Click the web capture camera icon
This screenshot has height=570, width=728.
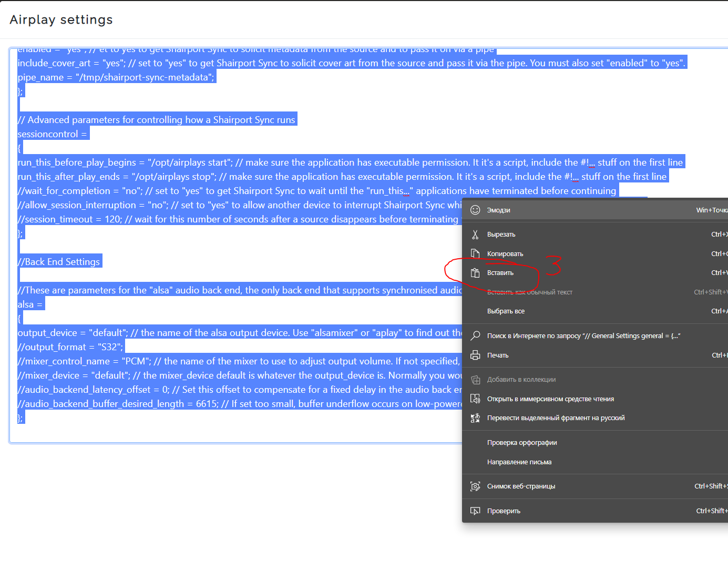[475, 486]
